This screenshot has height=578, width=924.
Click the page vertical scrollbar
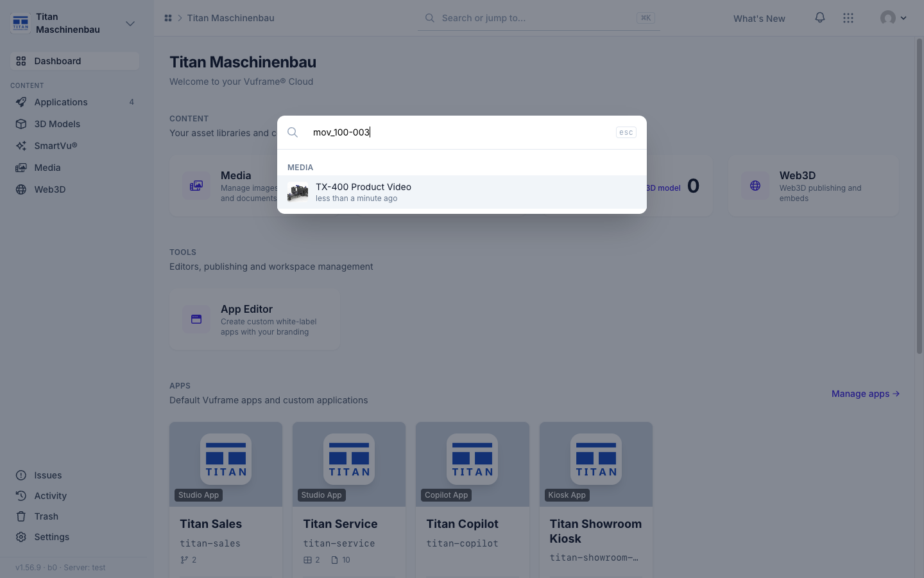(x=919, y=196)
